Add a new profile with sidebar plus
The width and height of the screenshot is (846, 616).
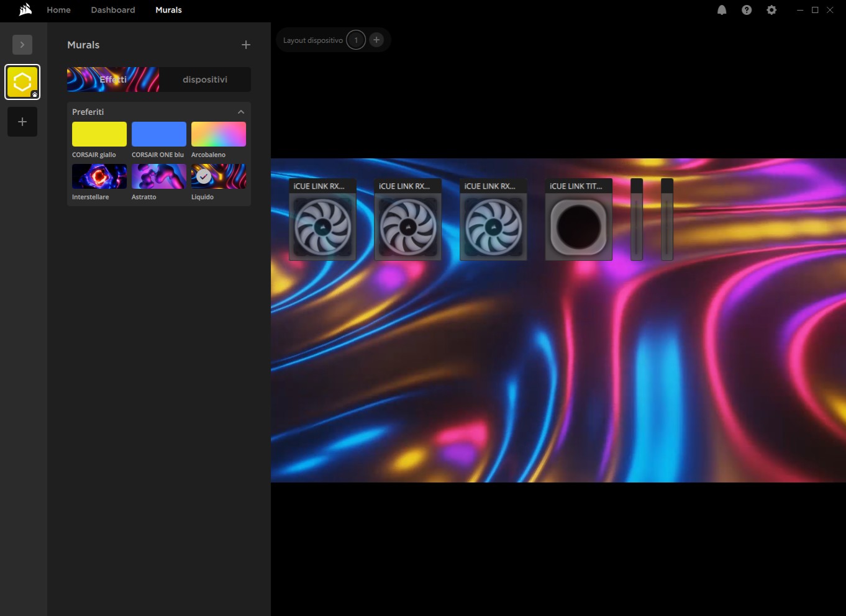pos(22,122)
